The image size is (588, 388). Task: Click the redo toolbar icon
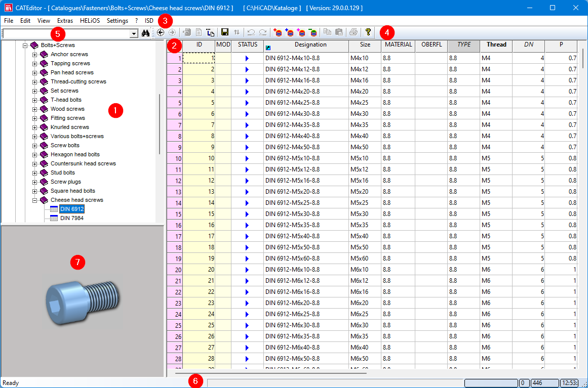[263, 32]
